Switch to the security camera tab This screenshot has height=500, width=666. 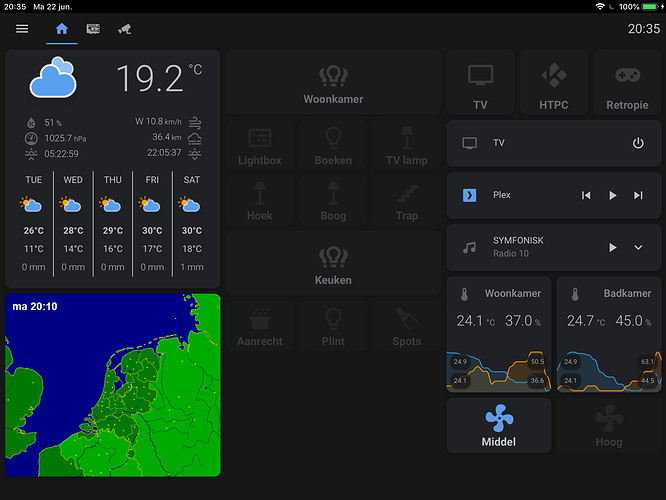(124, 29)
